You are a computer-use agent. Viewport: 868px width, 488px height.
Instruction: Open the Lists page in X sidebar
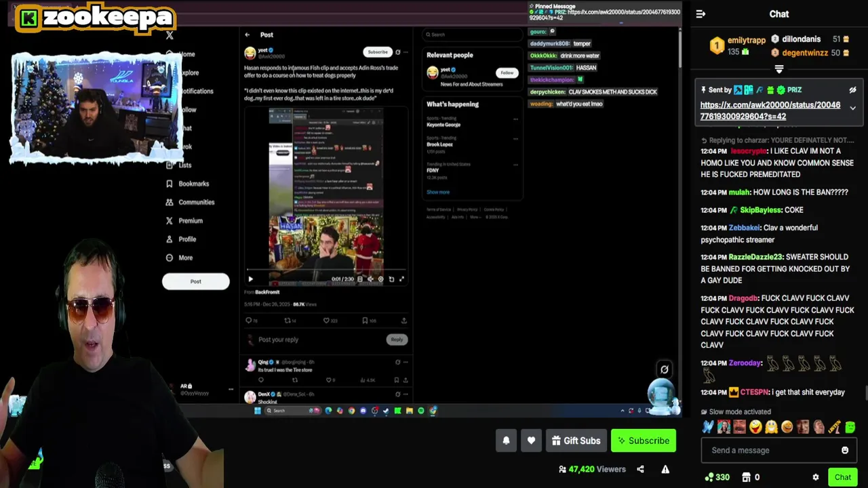(179, 165)
